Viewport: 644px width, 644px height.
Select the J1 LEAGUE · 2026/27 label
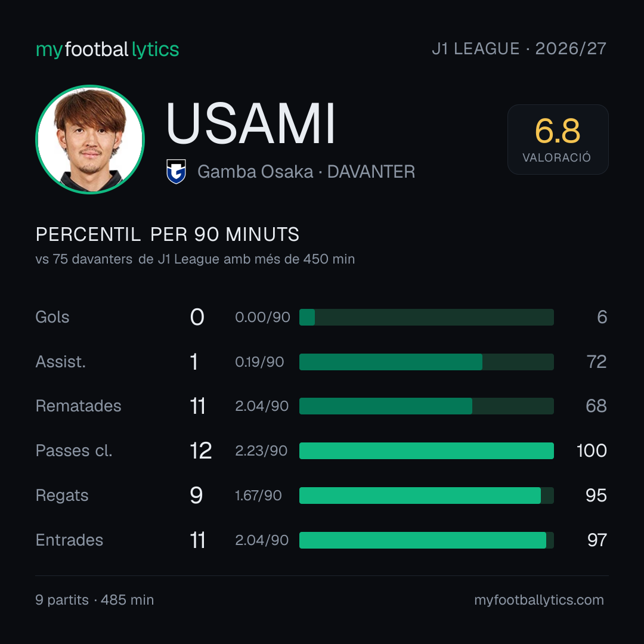pyautogui.click(x=519, y=48)
